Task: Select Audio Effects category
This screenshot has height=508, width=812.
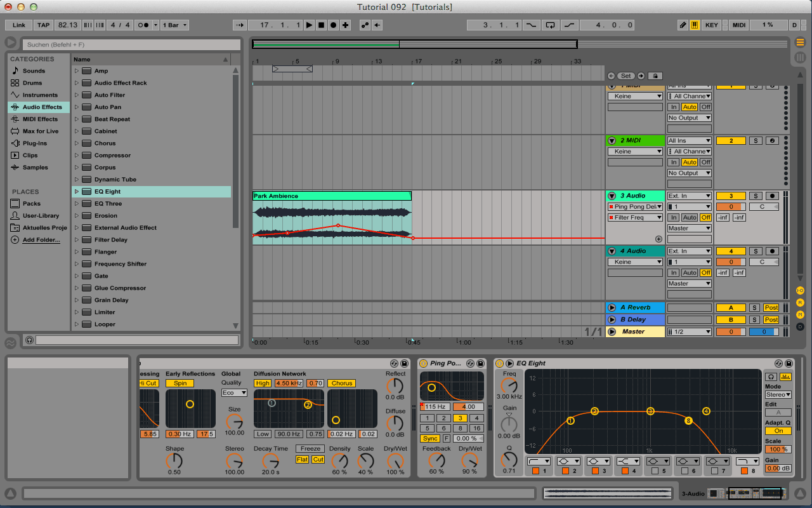Action: tap(42, 107)
